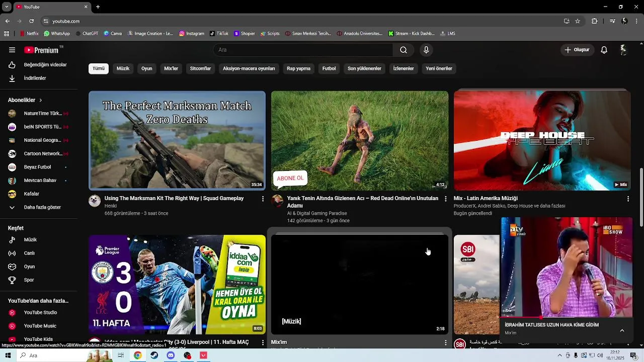Open more options for Red Dead Online video
Screen dimensions: 644x362
(445, 199)
